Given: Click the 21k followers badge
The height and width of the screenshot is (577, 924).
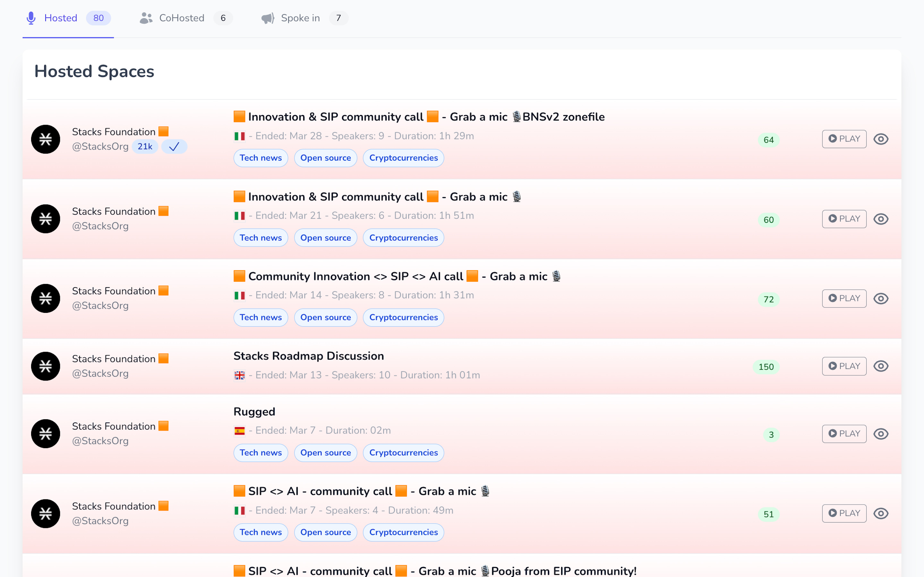Looking at the screenshot, I should pos(145,146).
